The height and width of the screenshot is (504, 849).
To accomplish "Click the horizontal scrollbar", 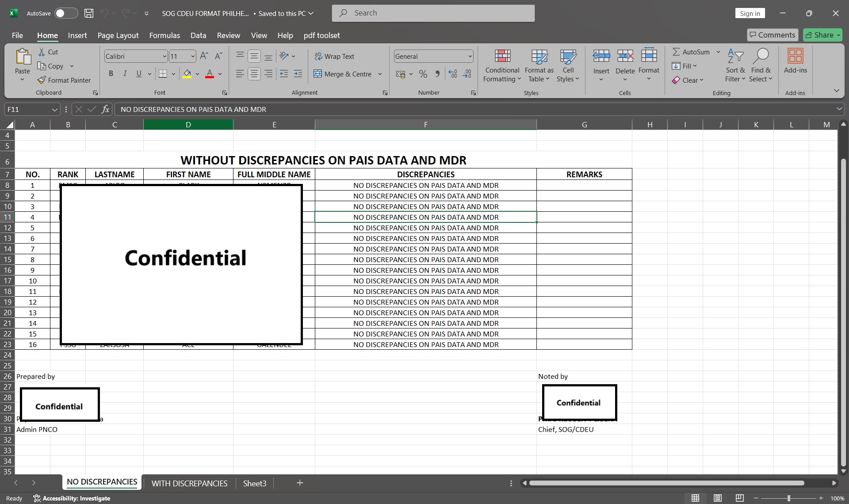I will (x=666, y=483).
